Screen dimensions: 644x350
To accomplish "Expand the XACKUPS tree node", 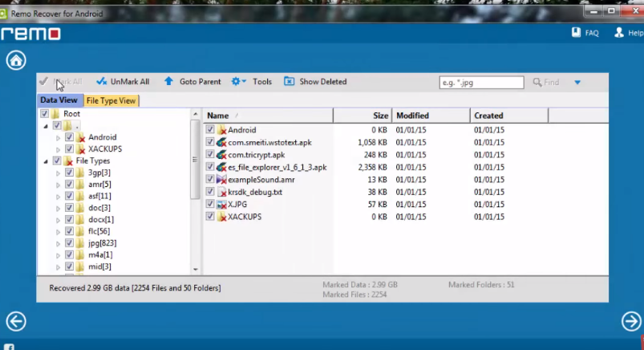I will click(58, 149).
